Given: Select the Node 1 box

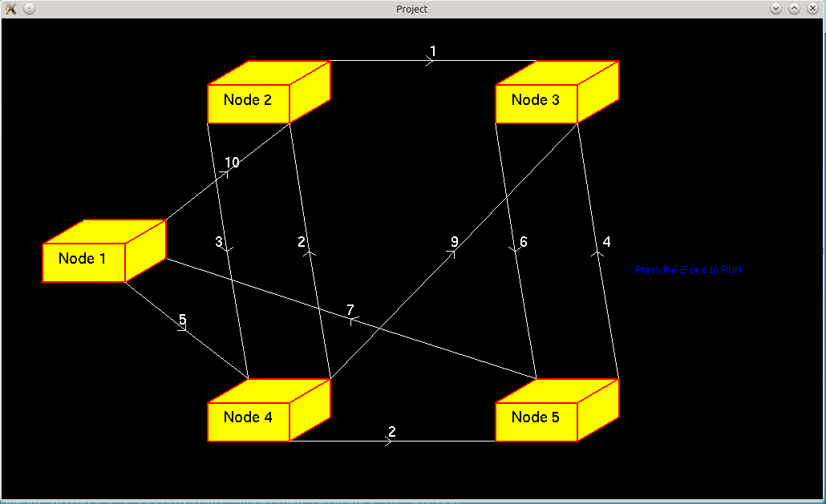Looking at the screenshot, I should pos(83,259).
